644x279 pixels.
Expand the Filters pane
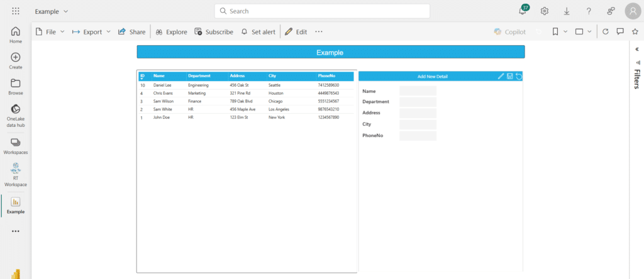636,49
